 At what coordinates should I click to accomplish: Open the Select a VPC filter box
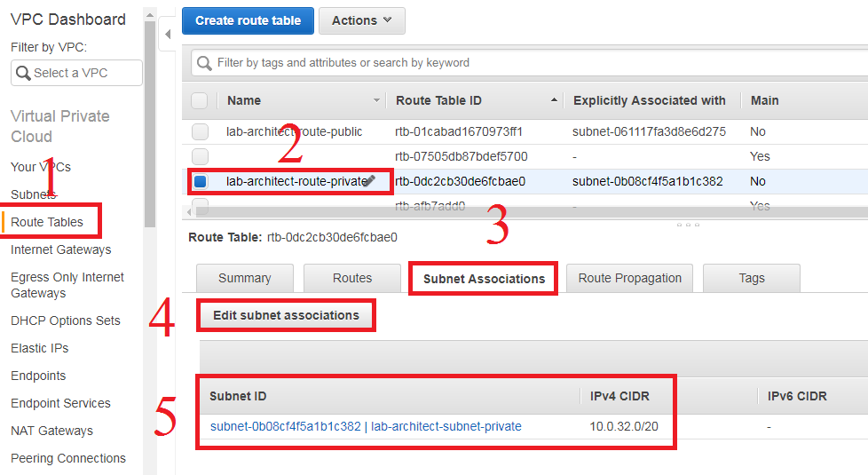pyautogui.click(x=77, y=73)
